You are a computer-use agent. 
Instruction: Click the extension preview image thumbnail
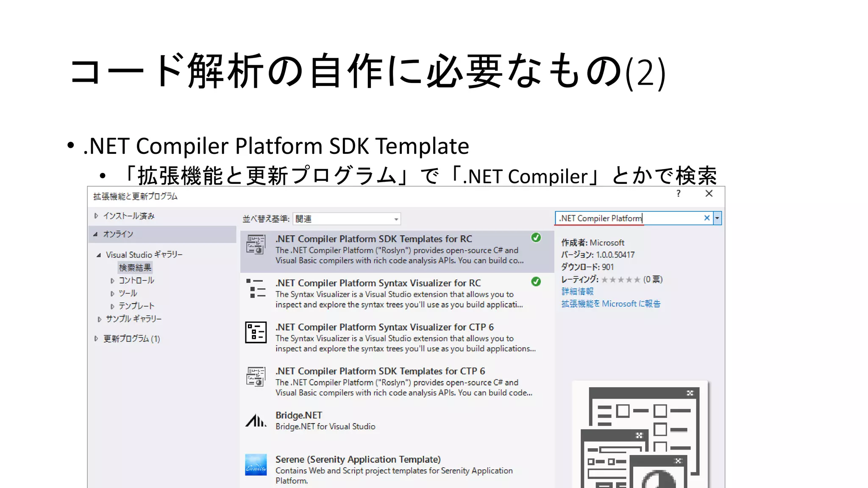pos(640,435)
